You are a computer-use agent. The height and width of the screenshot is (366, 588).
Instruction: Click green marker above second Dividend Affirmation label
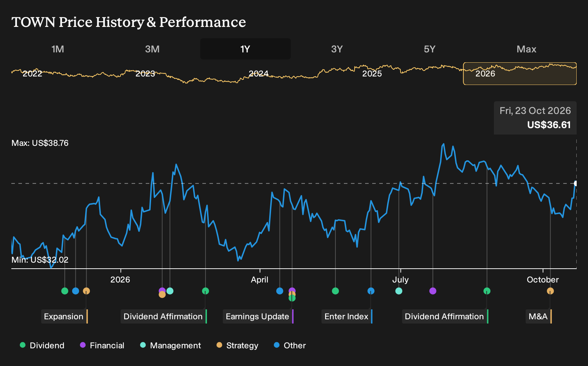[487, 291]
